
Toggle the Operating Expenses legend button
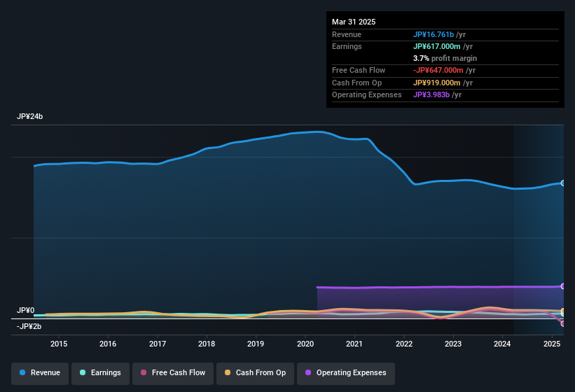pyautogui.click(x=346, y=372)
